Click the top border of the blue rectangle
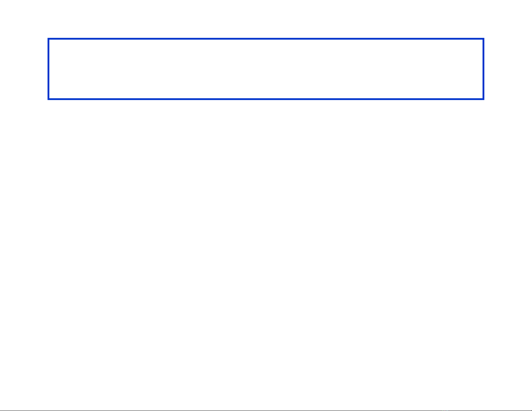The width and height of the screenshot is (532, 411). [x=266, y=39]
